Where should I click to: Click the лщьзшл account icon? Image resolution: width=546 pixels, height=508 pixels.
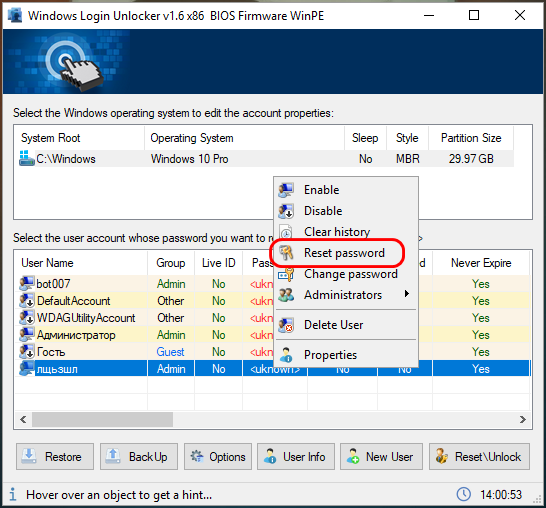point(27,369)
